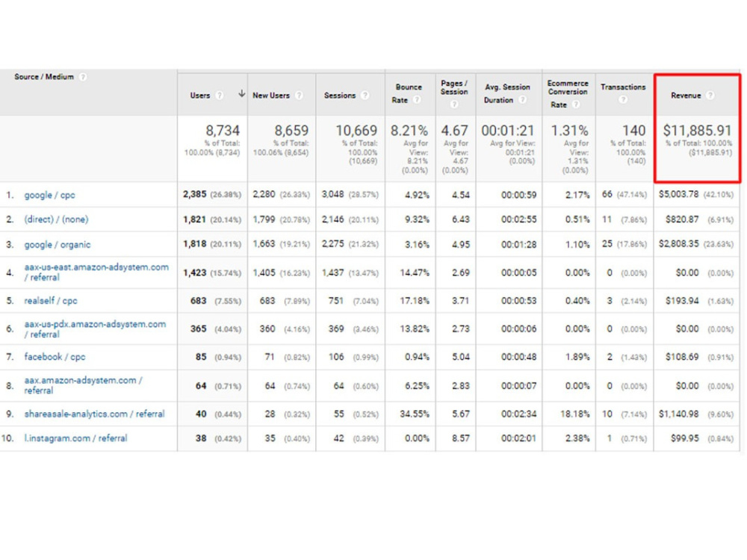Image resolution: width=747 pixels, height=560 pixels.
Task: Click help icon under Pages / Session header
Action: coord(454,104)
